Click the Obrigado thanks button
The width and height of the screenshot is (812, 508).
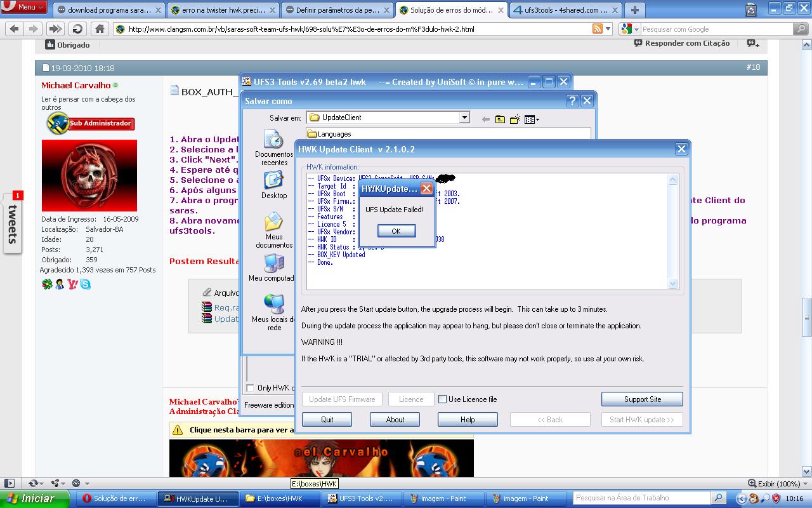[67, 45]
